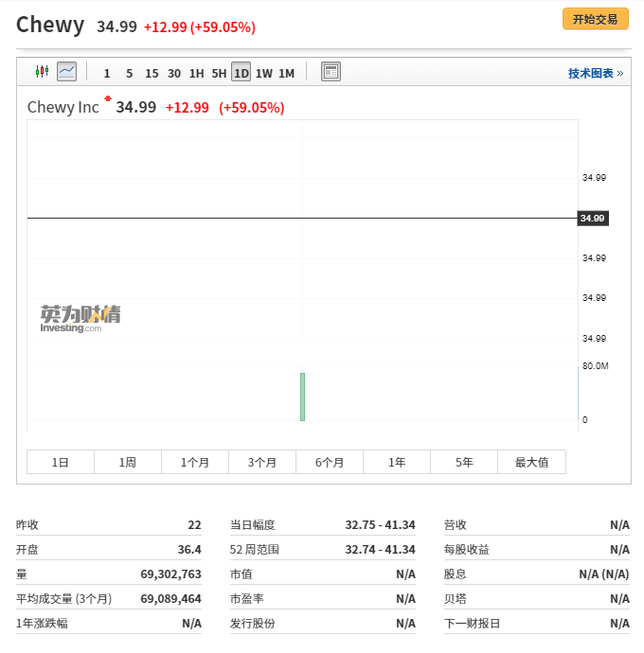
Task: Click the 1年涨跌幅 label
Action: [42, 623]
